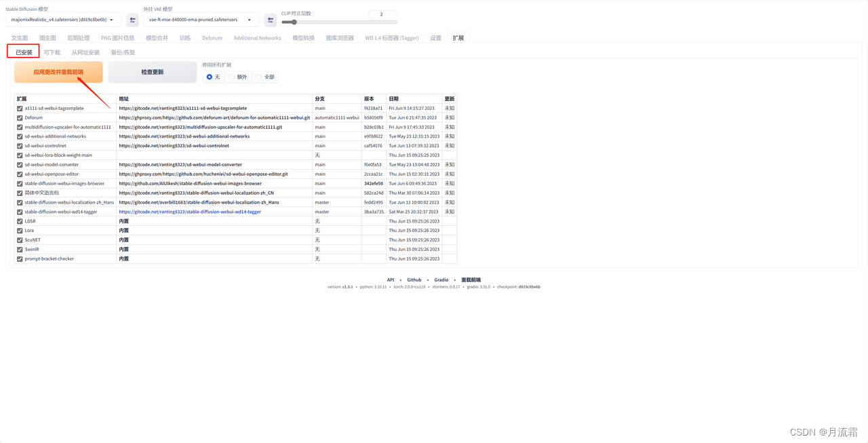The height and width of the screenshot is (443, 868).
Task: Open the 可下载 sub-tab
Action: click(52, 52)
